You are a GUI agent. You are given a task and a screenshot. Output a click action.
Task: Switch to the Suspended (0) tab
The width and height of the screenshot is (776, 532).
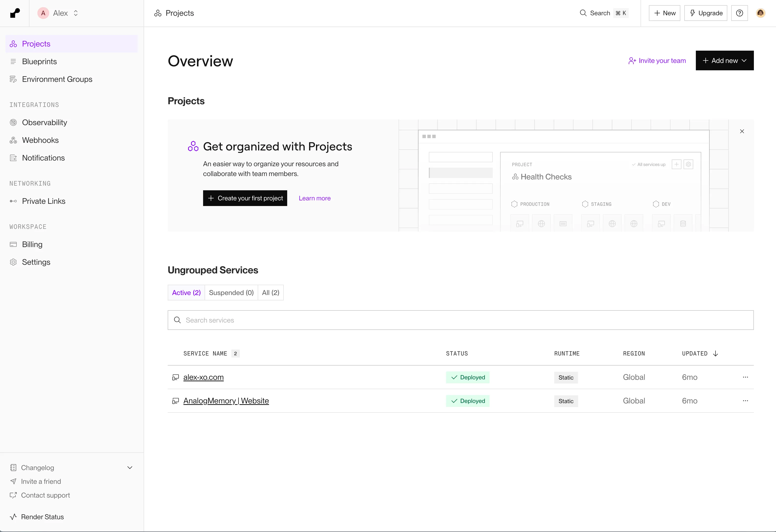click(231, 293)
